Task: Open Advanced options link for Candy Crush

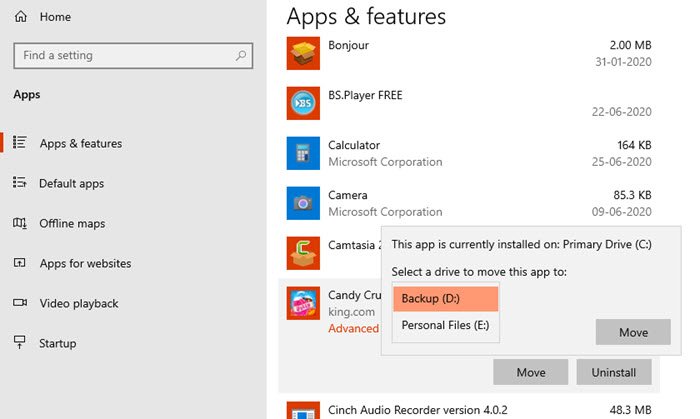Action: 354,328
